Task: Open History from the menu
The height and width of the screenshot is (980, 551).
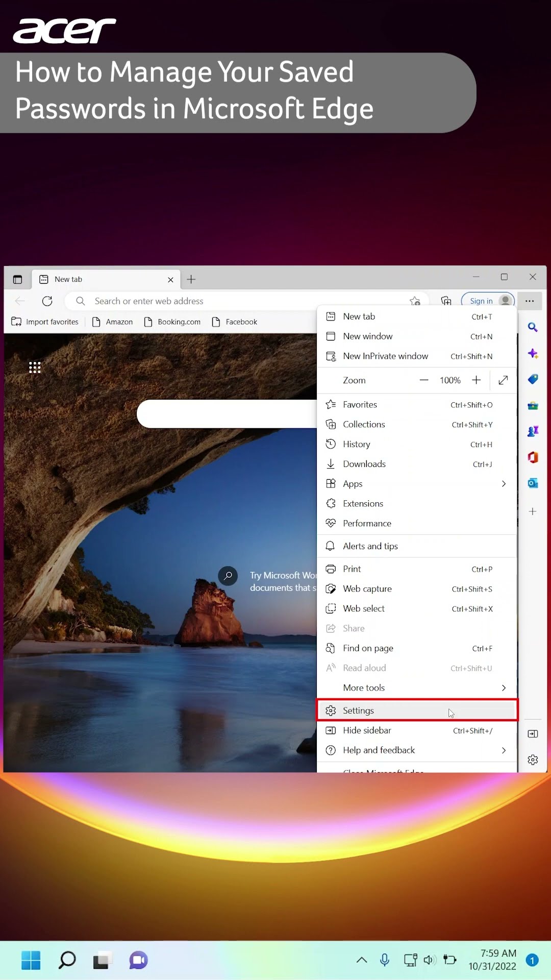Action: [x=417, y=444]
